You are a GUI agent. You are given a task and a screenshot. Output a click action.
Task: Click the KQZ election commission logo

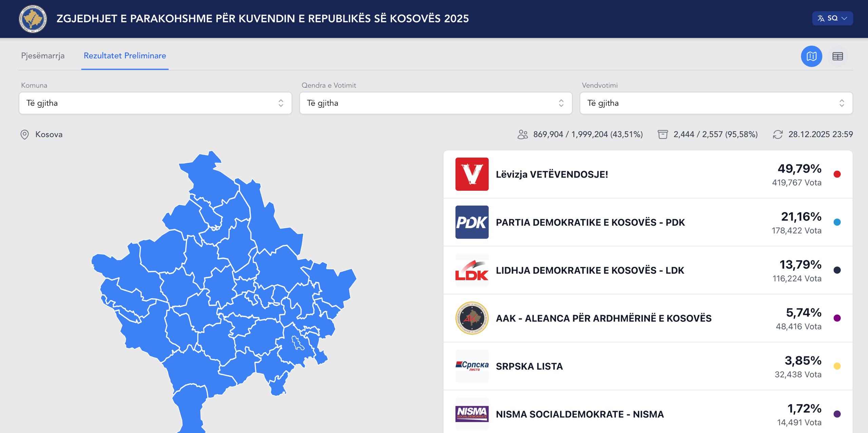[x=33, y=19]
